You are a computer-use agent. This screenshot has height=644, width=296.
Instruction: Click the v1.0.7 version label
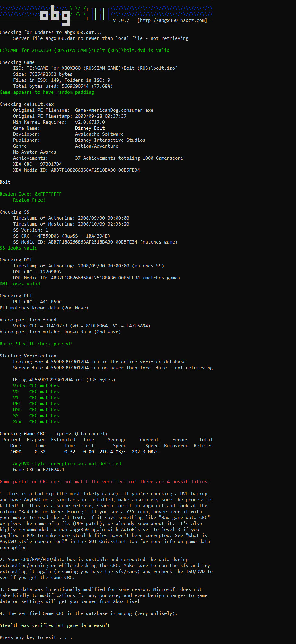point(121,20)
